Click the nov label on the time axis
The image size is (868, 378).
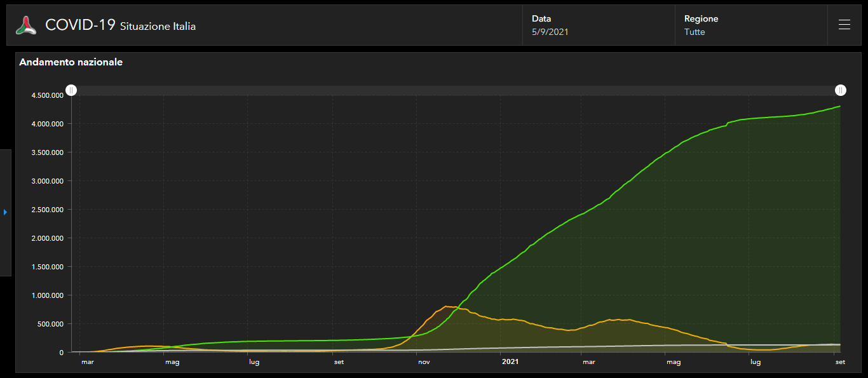[424, 362]
